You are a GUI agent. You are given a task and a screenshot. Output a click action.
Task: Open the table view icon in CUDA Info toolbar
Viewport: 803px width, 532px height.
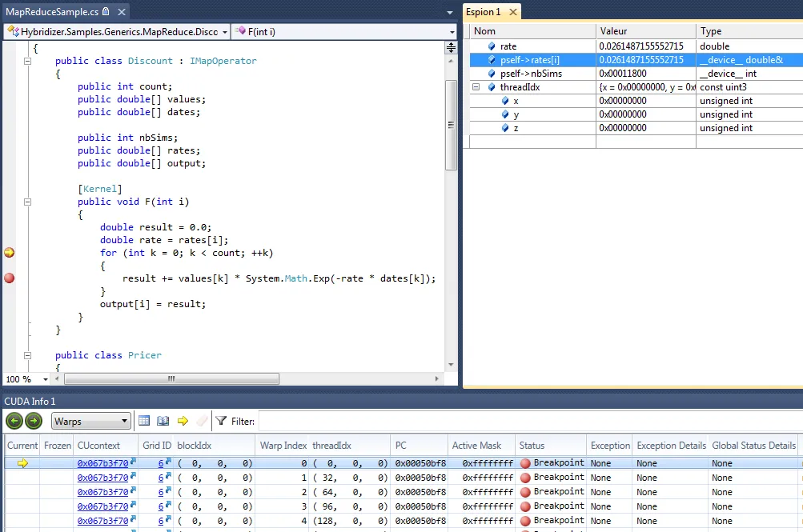(144, 420)
